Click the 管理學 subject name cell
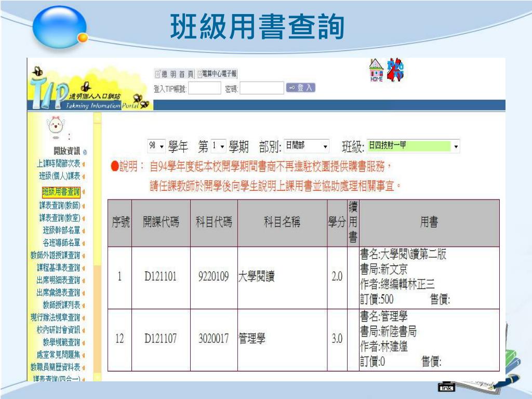 (282, 339)
